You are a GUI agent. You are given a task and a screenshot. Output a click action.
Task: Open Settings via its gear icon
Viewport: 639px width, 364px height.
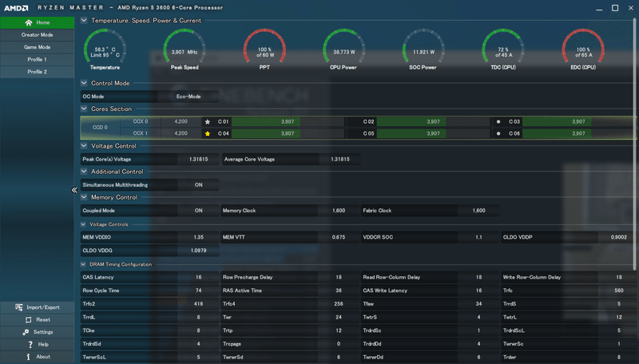click(x=26, y=332)
